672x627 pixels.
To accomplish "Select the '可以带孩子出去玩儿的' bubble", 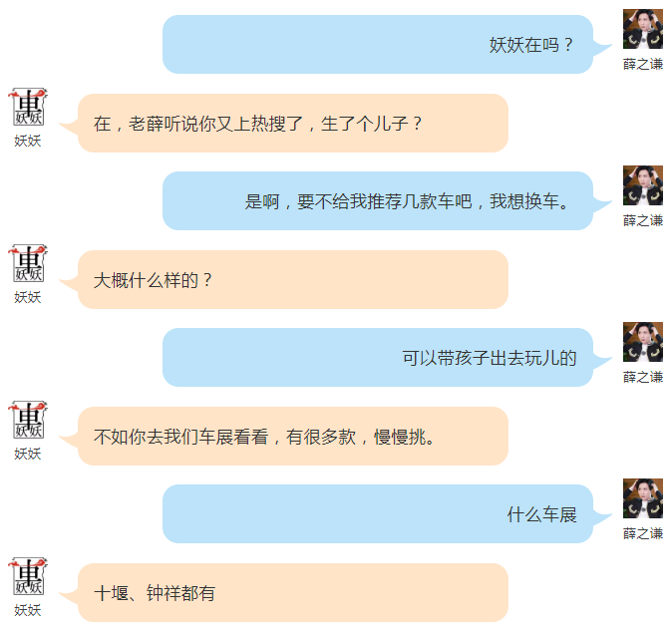I will pyautogui.click(x=378, y=358).
